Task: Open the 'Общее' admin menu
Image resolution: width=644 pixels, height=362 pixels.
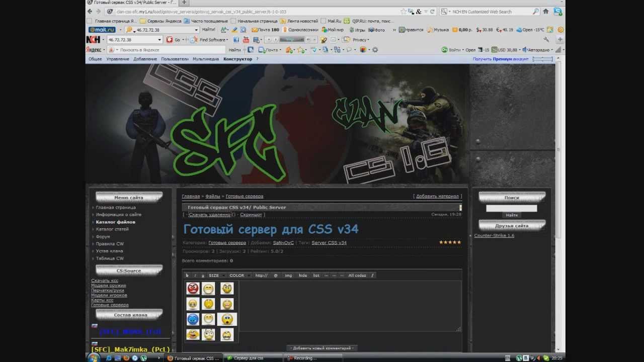Action: point(95,59)
